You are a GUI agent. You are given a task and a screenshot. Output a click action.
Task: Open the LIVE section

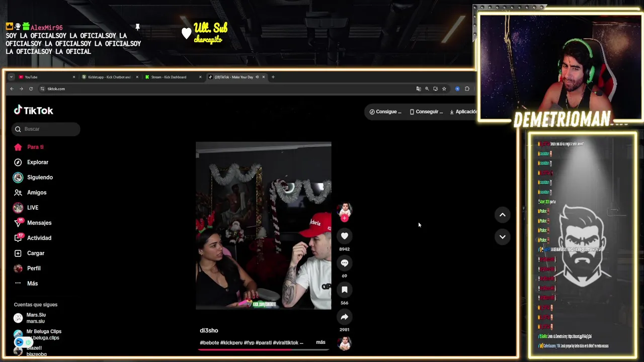point(33,207)
